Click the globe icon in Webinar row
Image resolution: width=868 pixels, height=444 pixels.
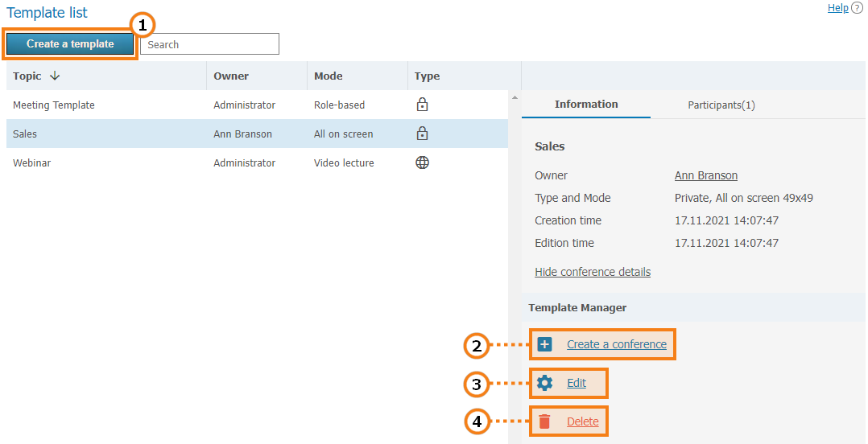click(422, 162)
